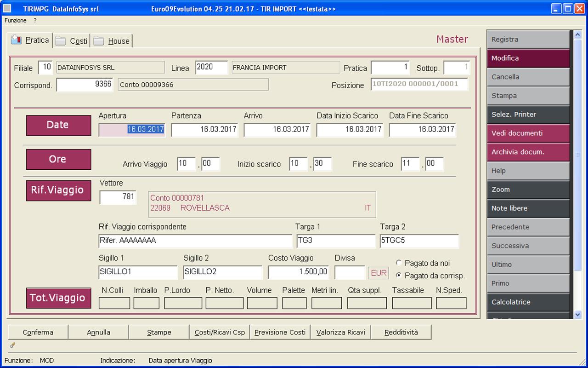Open Selez. Printer
Image resolution: width=588 pixels, height=368 pixels.
point(528,115)
